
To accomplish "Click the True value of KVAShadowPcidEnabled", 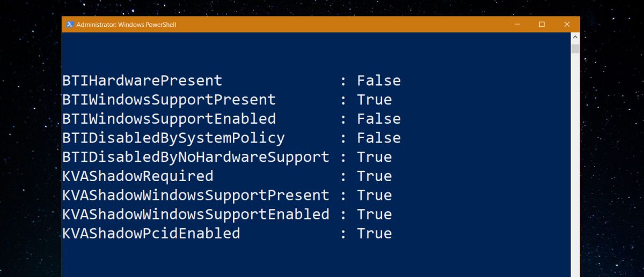I will click(375, 234).
